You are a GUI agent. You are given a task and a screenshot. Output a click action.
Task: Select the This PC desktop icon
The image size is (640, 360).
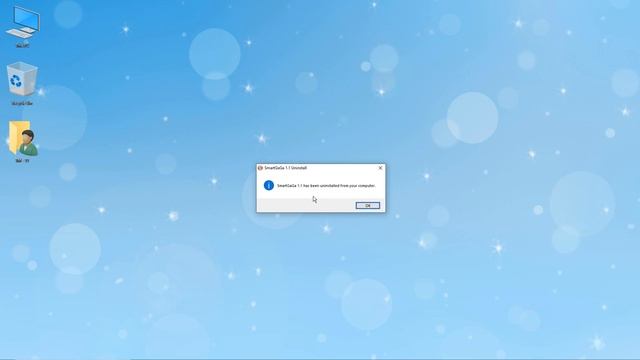[x=22, y=27]
